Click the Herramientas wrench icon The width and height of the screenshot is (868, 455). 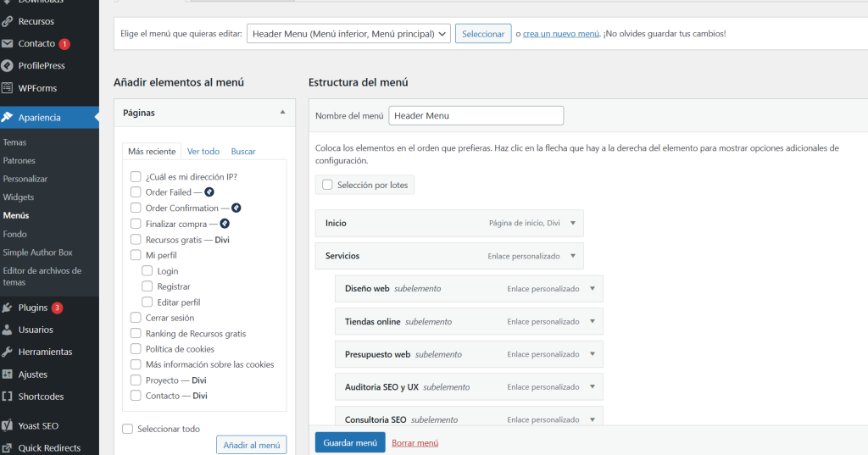click(x=7, y=352)
